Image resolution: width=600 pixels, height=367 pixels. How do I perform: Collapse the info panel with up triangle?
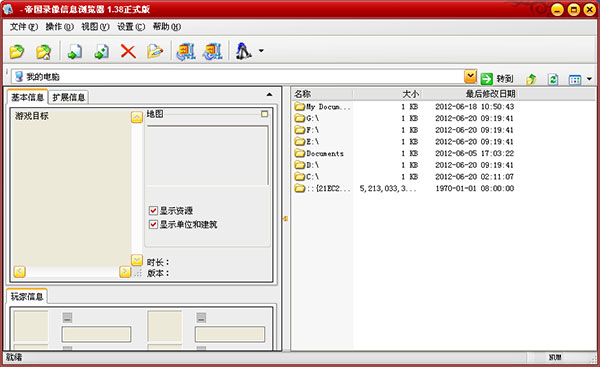pyautogui.click(x=269, y=95)
